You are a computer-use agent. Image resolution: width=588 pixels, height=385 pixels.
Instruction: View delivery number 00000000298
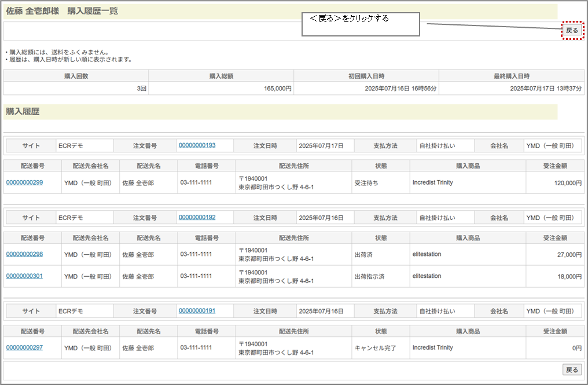(x=24, y=254)
